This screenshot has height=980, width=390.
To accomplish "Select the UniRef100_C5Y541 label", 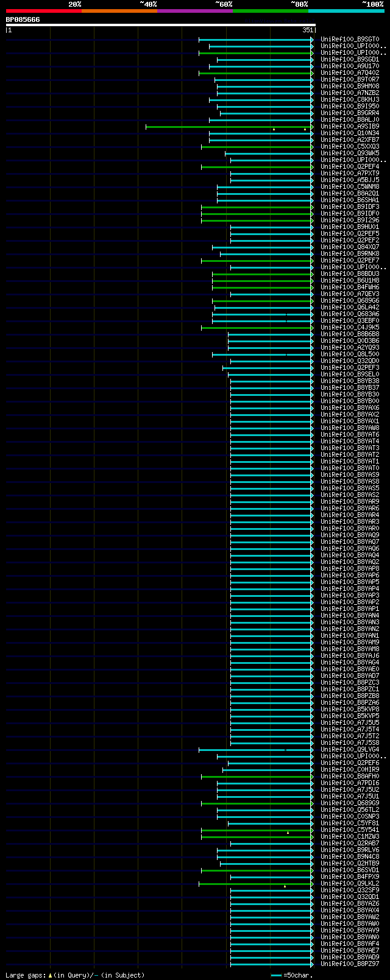I will (x=350, y=830).
